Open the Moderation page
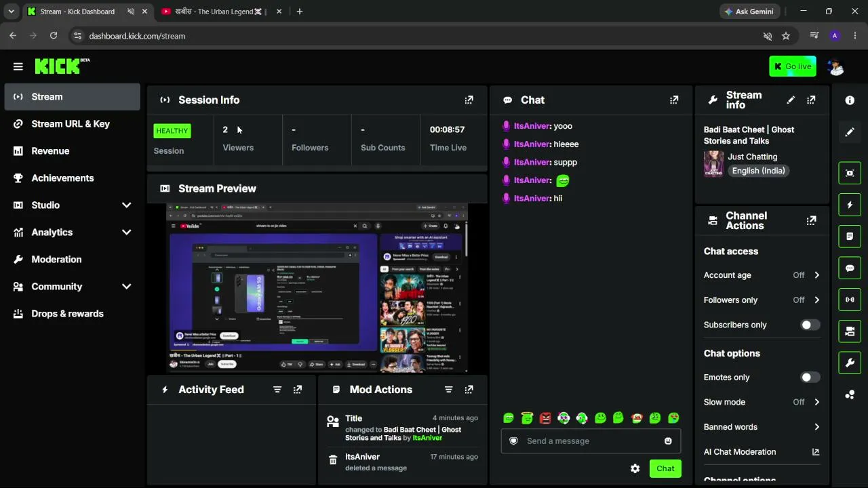 coord(72,260)
